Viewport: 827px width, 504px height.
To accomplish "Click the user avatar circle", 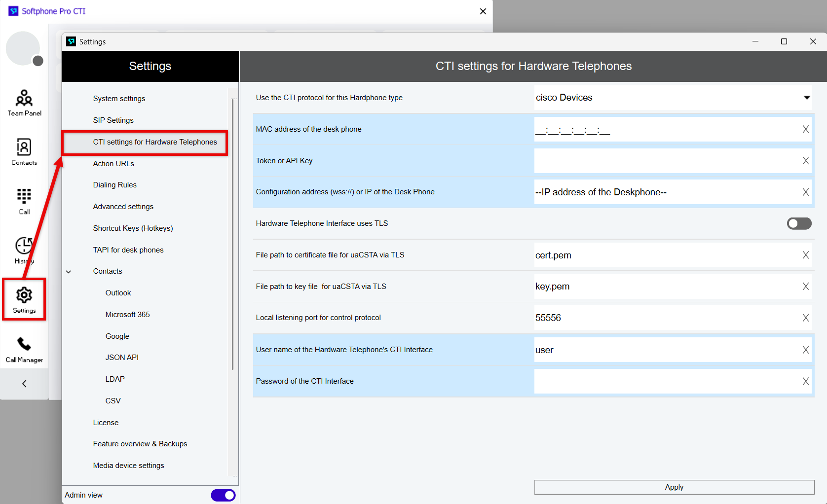I will coord(23,48).
